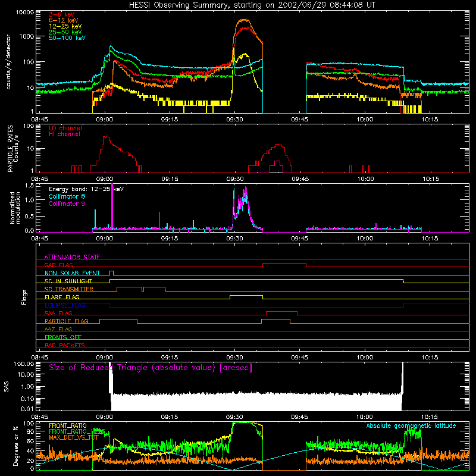Select the 3-6 keV legend label

[x=62, y=14]
